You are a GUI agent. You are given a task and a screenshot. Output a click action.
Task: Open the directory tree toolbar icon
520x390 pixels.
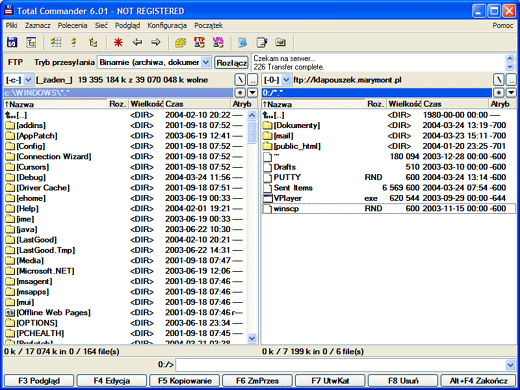pyautogui.click(x=31, y=42)
